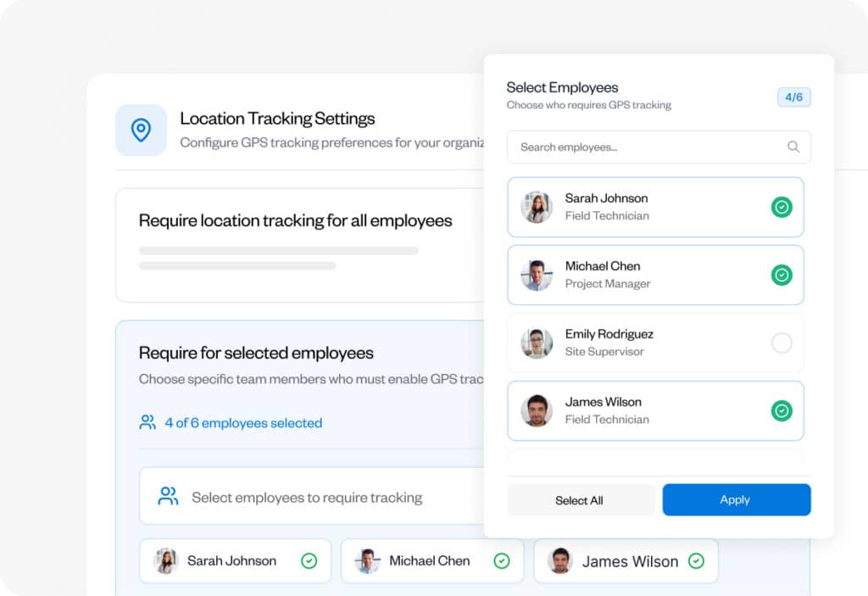
Task: Click the Search employees input field
Action: point(648,147)
